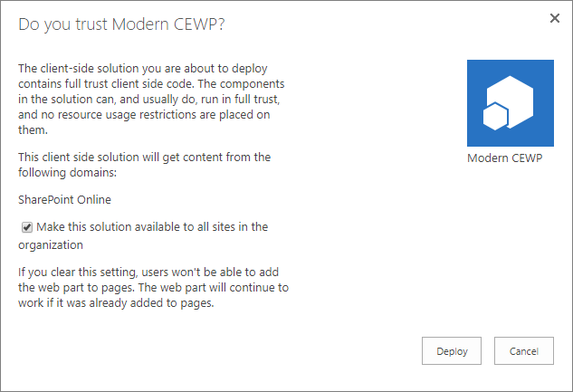Close the trust dialog with the X

(x=554, y=18)
